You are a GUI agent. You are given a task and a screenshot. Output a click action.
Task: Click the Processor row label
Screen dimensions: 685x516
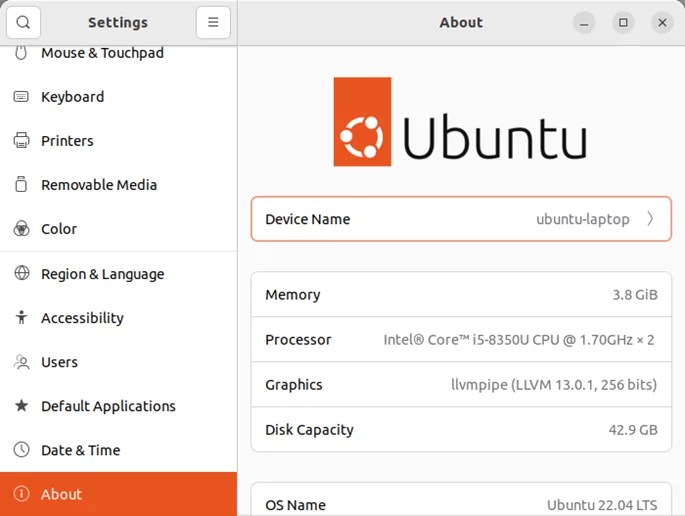298,339
